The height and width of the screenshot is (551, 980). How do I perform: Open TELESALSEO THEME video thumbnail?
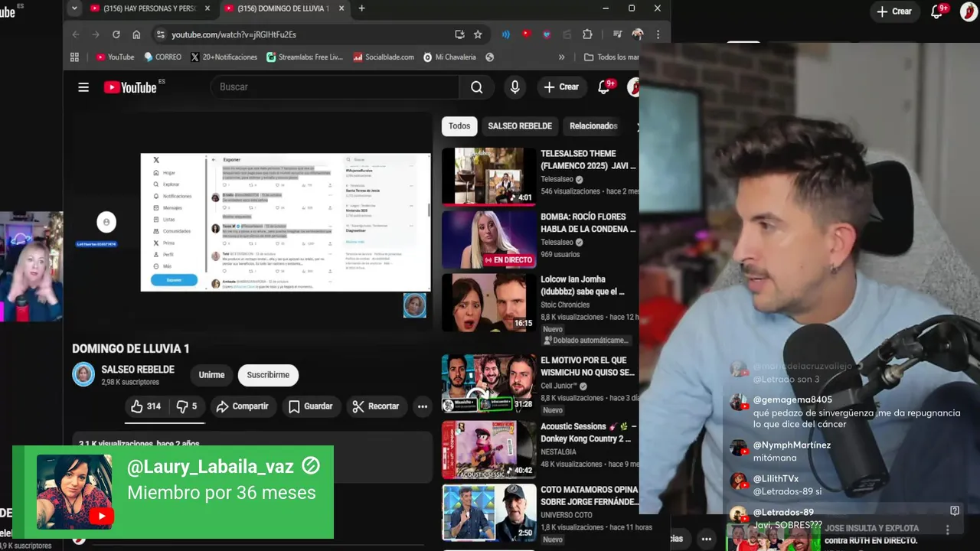488,176
